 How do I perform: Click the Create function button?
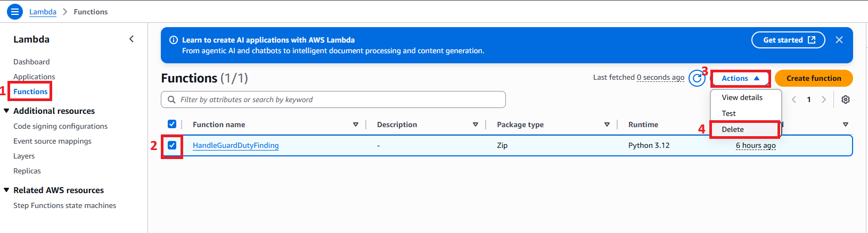pos(814,78)
